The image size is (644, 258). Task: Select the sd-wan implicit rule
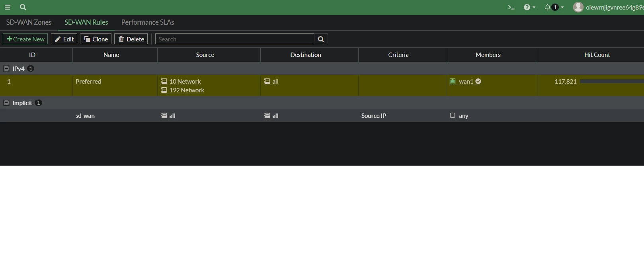pyautogui.click(x=85, y=116)
